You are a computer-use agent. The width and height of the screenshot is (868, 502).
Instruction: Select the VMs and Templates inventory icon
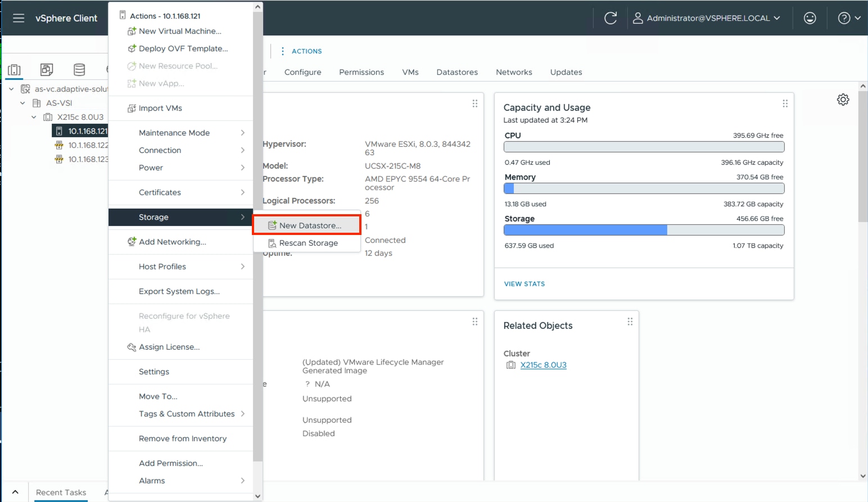(47, 69)
